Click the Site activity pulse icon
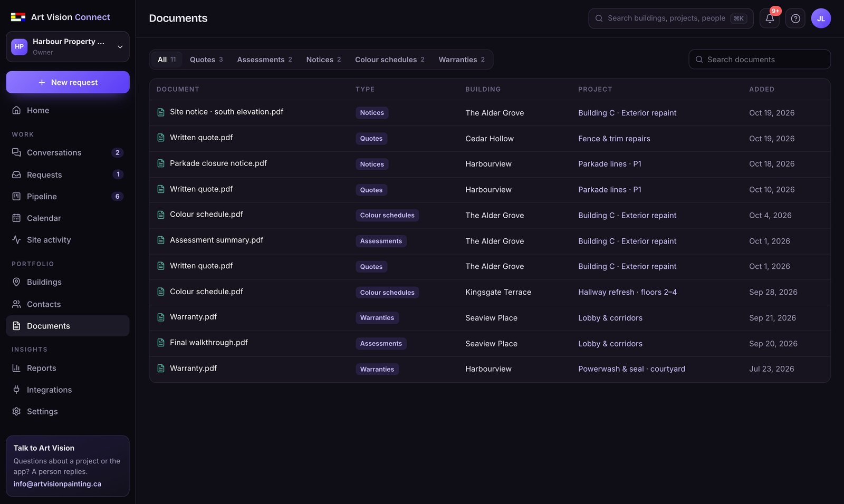844x504 pixels. pos(16,239)
